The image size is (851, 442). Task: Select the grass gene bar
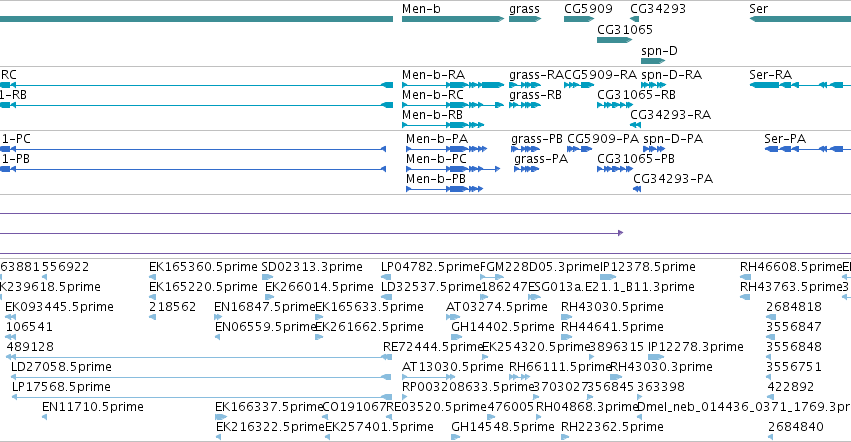[x=525, y=19]
